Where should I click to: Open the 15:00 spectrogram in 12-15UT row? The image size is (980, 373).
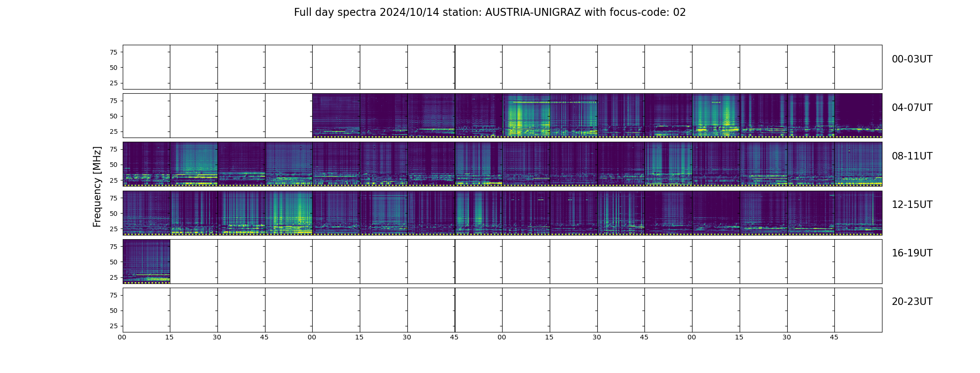click(716, 213)
